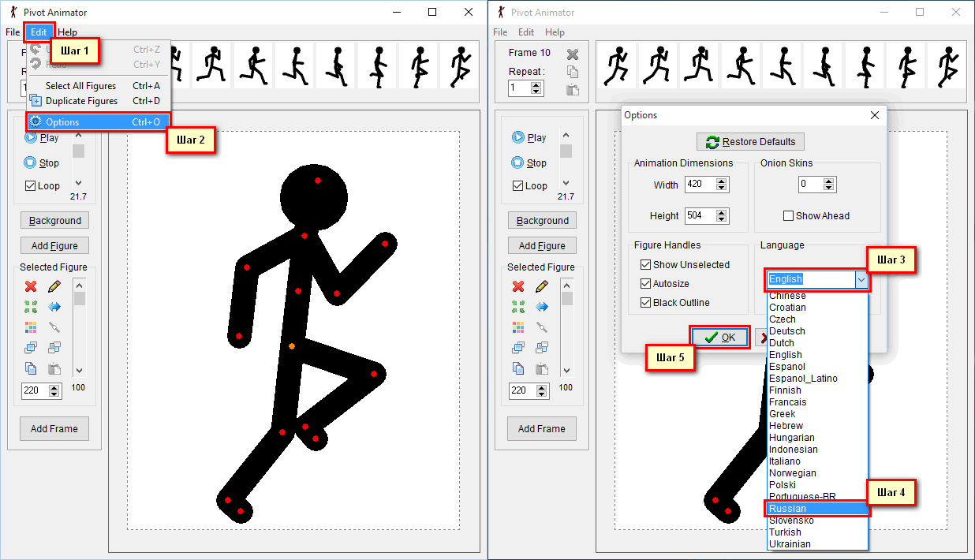The height and width of the screenshot is (560, 975).
Task: Click center figure green arrows icon, left window
Action: [x=31, y=306]
